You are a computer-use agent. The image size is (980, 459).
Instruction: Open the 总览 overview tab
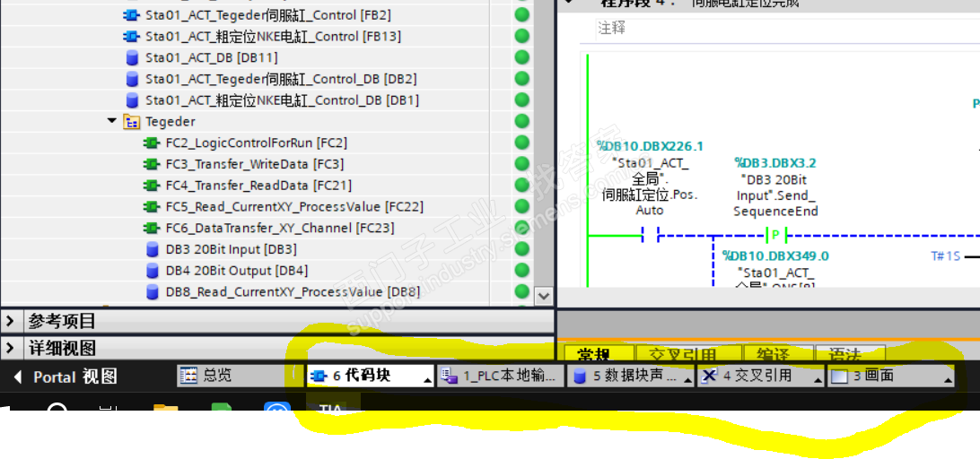pos(240,376)
